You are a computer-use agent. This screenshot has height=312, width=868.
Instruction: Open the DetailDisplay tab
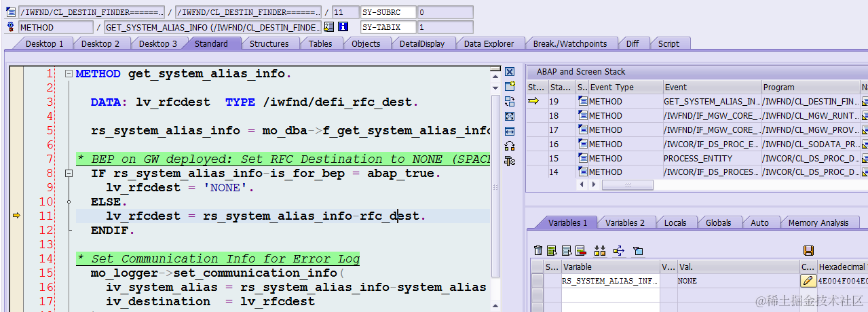pos(421,43)
